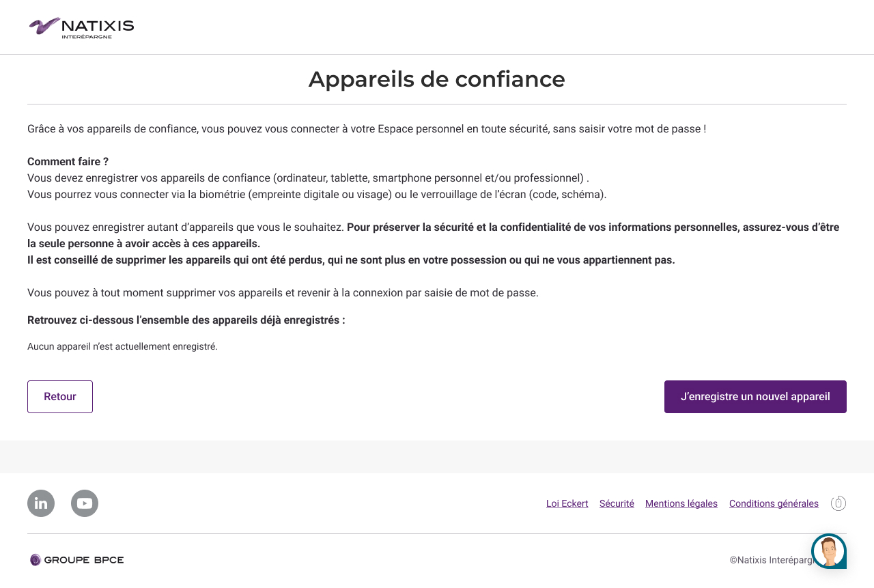Screen dimensions: 874x588
Task: Click the Natixis Interépargne header logo
Action: click(81, 27)
